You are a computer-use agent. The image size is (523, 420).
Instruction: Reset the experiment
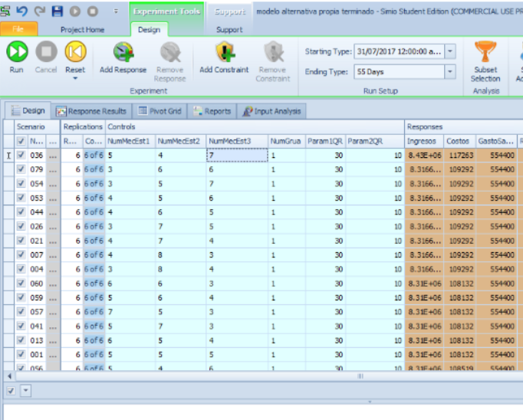pyautogui.click(x=75, y=51)
